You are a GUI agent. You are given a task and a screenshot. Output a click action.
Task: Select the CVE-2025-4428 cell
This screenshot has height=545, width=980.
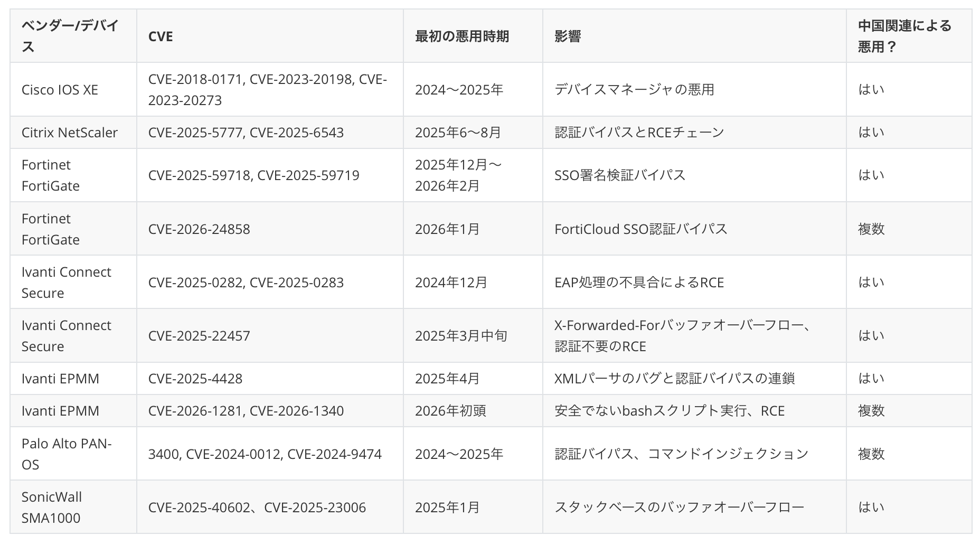click(x=195, y=379)
